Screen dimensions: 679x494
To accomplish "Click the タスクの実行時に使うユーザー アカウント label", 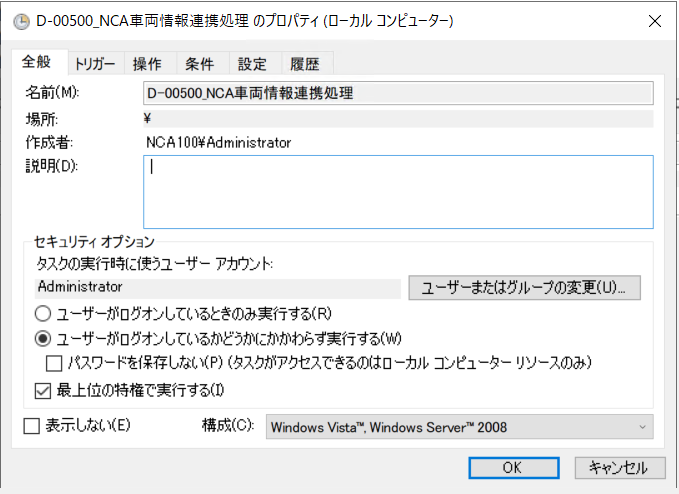I will tap(155, 263).
